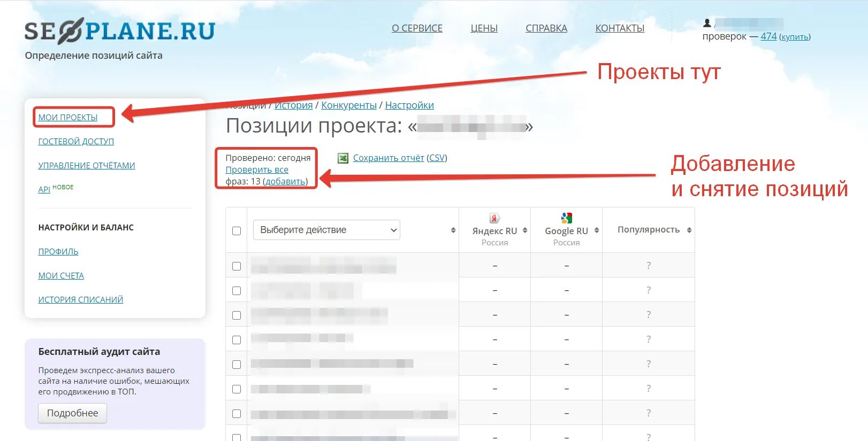The width and height of the screenshot is (868, 441).
Task: Open КОНТАКТЫ menu item
Action: (620, 28)
